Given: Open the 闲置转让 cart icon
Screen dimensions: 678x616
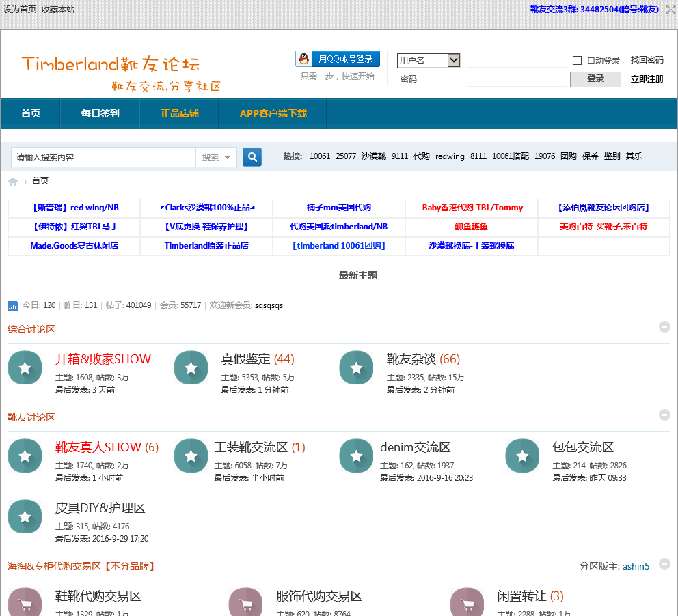Looking at the screenshot, I should [467, 602].
